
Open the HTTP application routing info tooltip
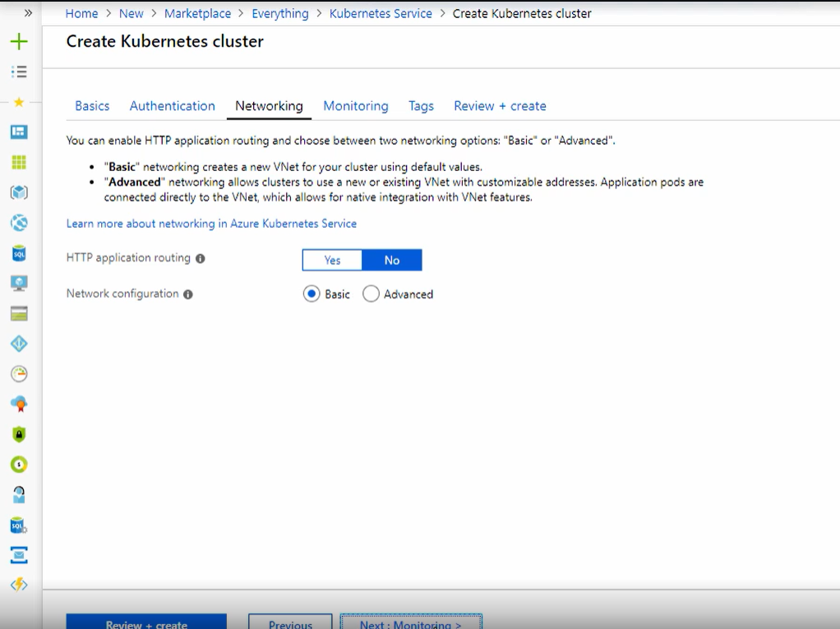click(x=200, y=257)
